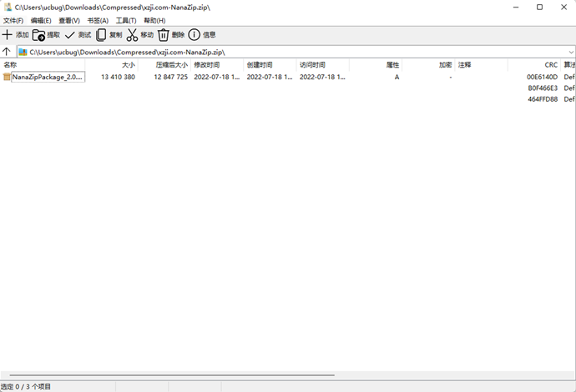Open the 工具(T) tools menu
Screen dimensions: 576x392
[x=126, y=20]
